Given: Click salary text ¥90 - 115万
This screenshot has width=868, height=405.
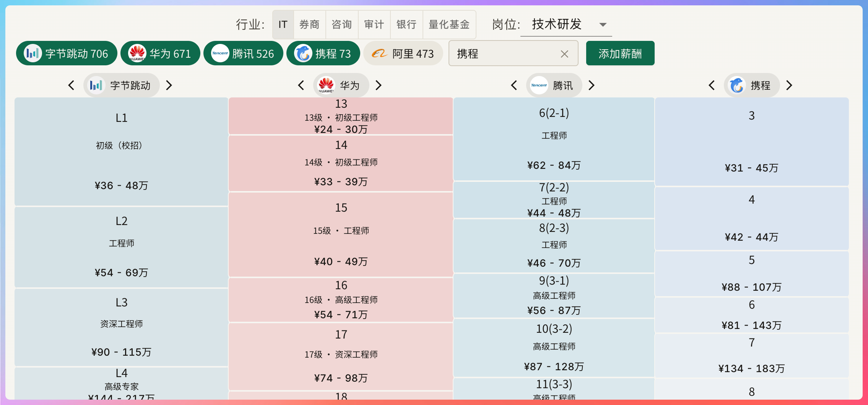Looking at the screenshot, I should tap(122, 352).
